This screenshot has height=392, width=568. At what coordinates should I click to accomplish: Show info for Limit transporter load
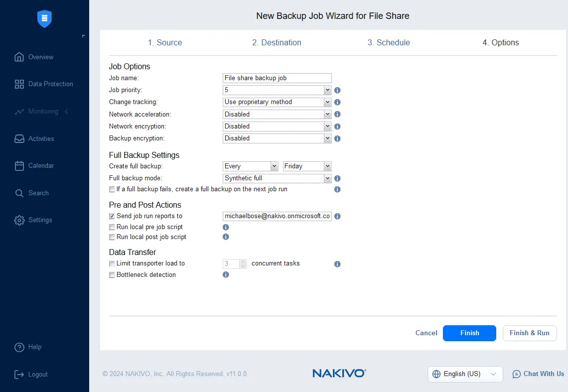[337, 264]
